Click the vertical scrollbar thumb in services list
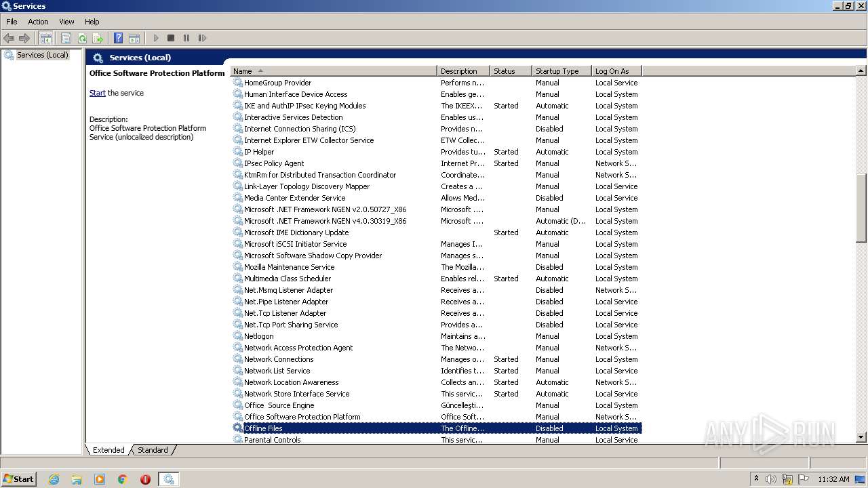This screenshot has width=868, height=488. click(861, 207)
